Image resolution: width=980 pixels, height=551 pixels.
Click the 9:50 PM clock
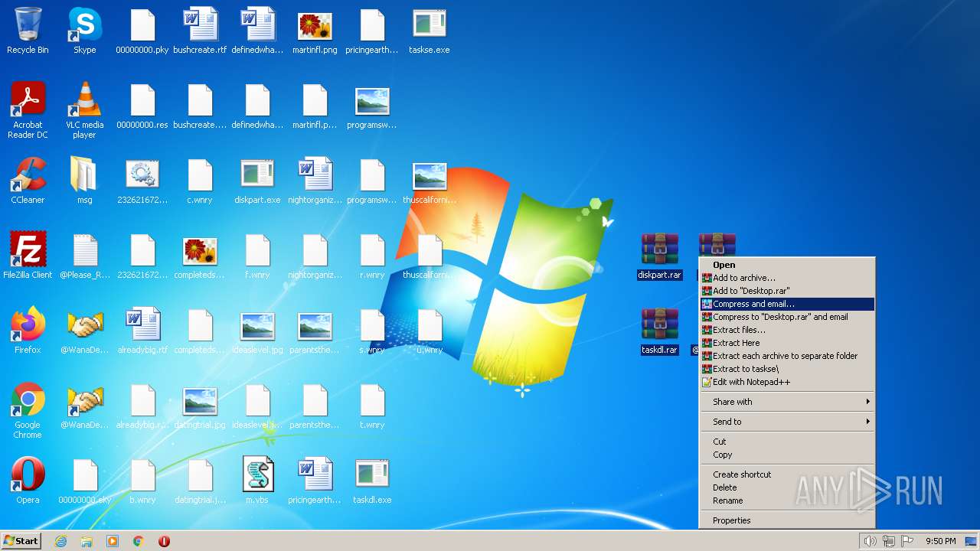tap(940, 541)
